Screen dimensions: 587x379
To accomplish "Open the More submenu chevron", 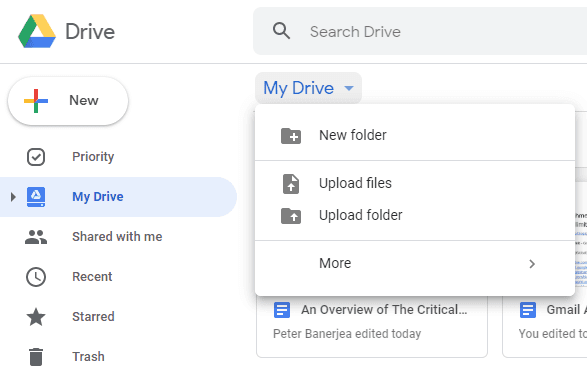I will click(532, 264).
